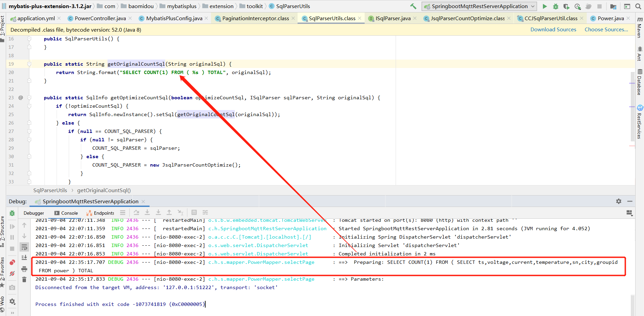Click Step Out icon in the debugger toolbar
The width and height of the screenshot is (644, 316).
169,212
